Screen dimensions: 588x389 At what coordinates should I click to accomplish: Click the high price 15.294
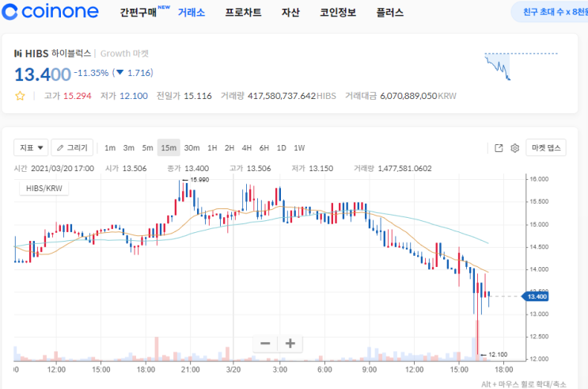78,96
